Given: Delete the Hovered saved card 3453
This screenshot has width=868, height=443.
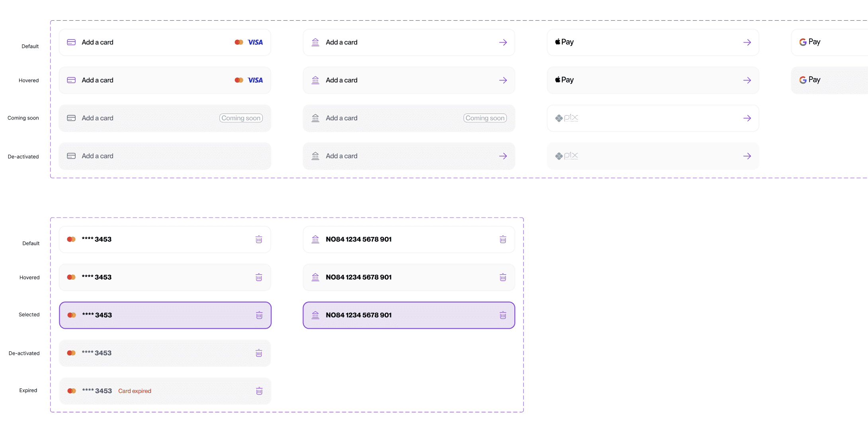Looking at the screenshot, I should [x=259, y=277].
